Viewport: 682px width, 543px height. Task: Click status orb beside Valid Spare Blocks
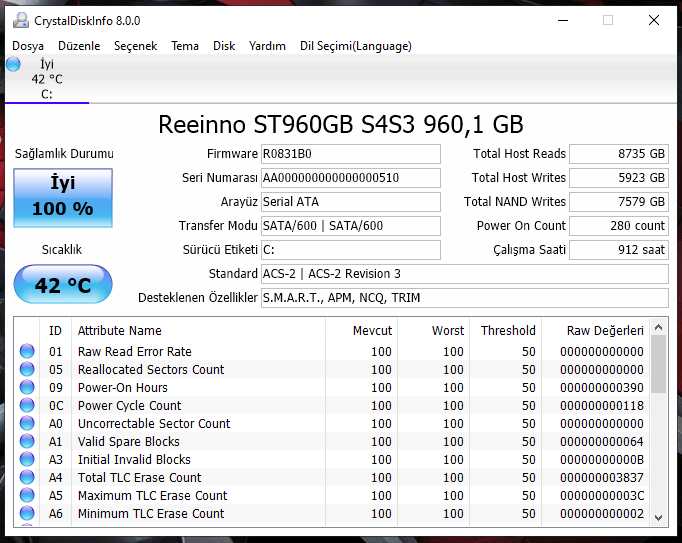(27, 442)
